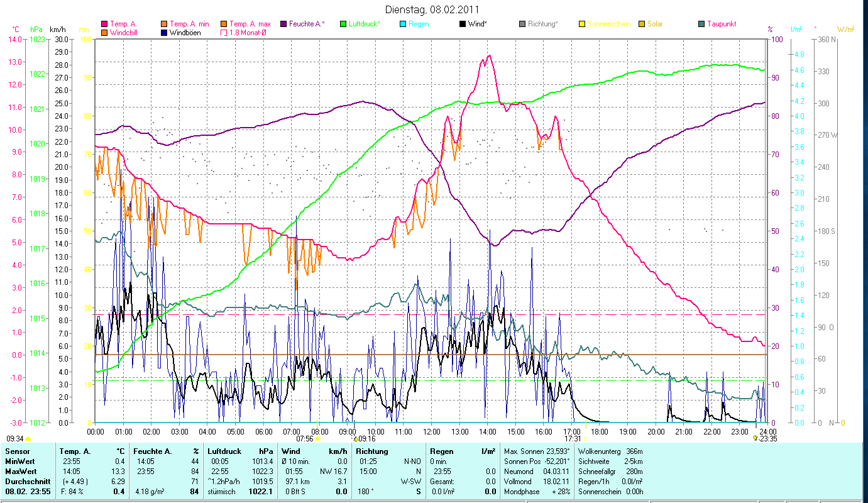868x503 pixels.
Task: Click the blue Windböen legend square
Action: [164, 32]
